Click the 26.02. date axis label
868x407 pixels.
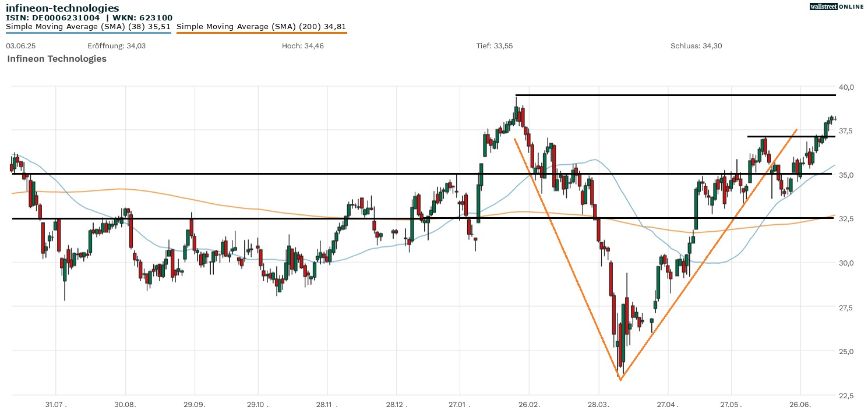pyautogui.click(x=529, y=404)
